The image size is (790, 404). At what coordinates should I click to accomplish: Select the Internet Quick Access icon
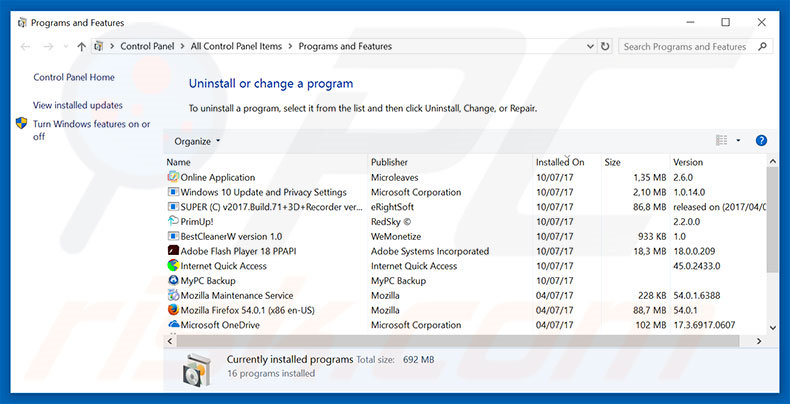(x=173, y=266)
